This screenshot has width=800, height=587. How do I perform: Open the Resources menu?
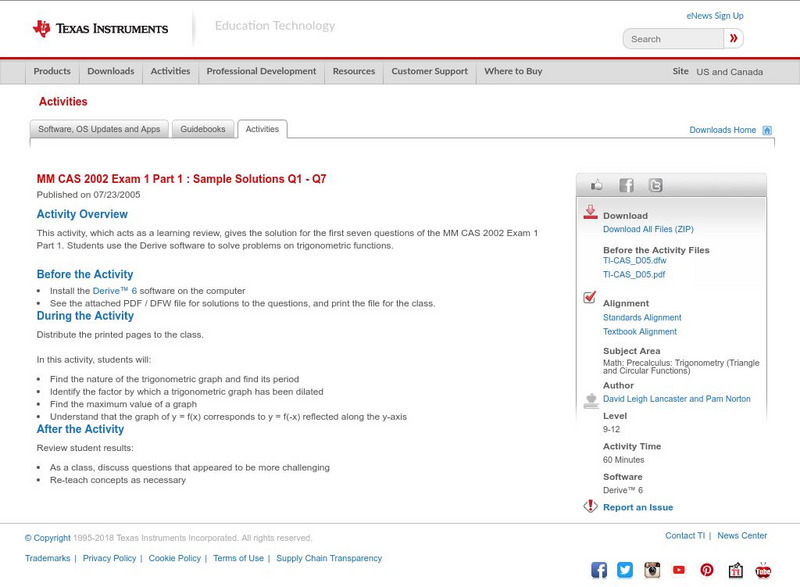(354, 71)
